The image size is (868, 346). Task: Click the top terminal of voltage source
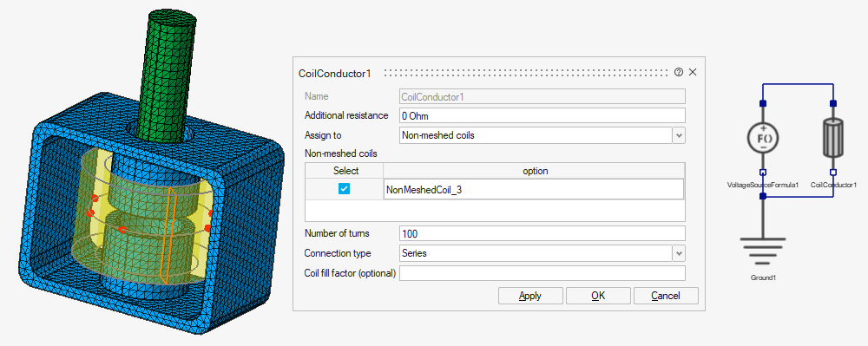coord(763,103)
